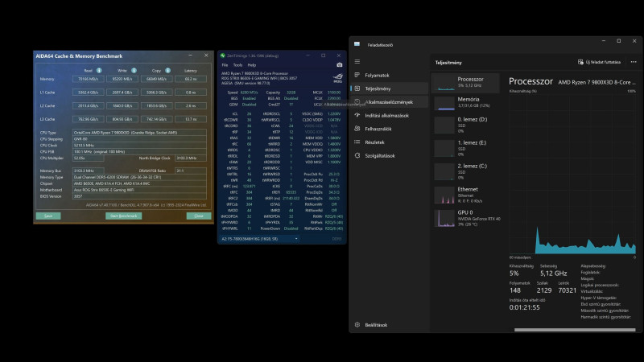Viewport: 644px width, 362px height.
Task: Open the Help menu in ZenTimings
Action: point(252,65)
